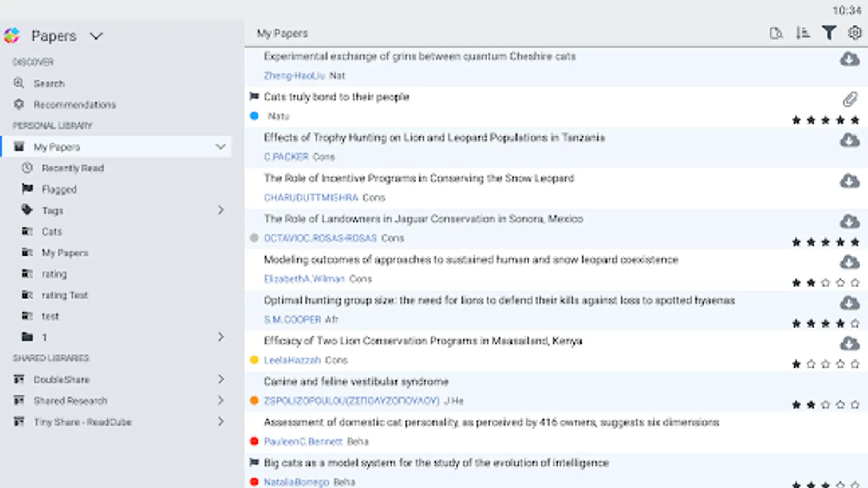
Task: Expand the Tags section chevron
Action: coord(221,210)
